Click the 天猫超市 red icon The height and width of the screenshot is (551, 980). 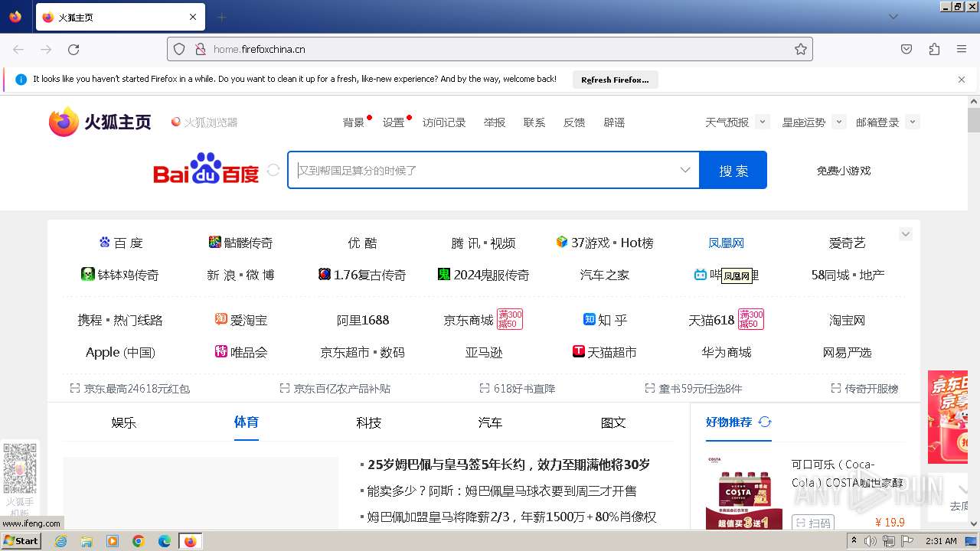coord(579,351)
